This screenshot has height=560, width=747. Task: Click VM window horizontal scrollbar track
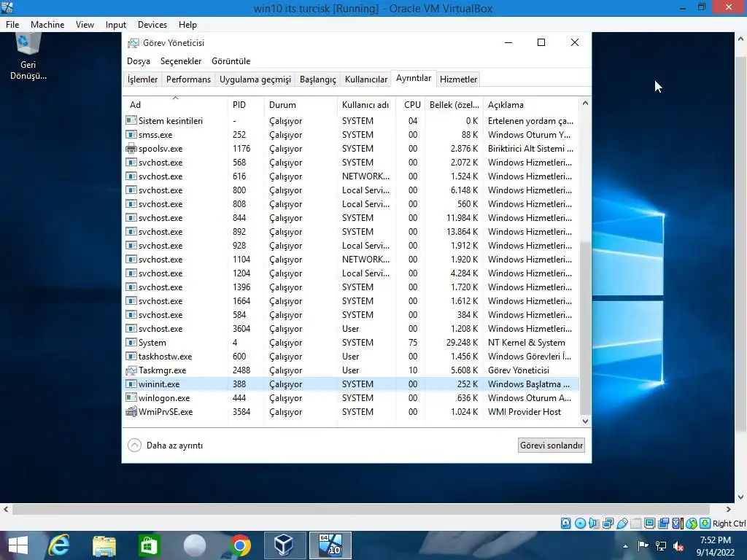(361, 509)
